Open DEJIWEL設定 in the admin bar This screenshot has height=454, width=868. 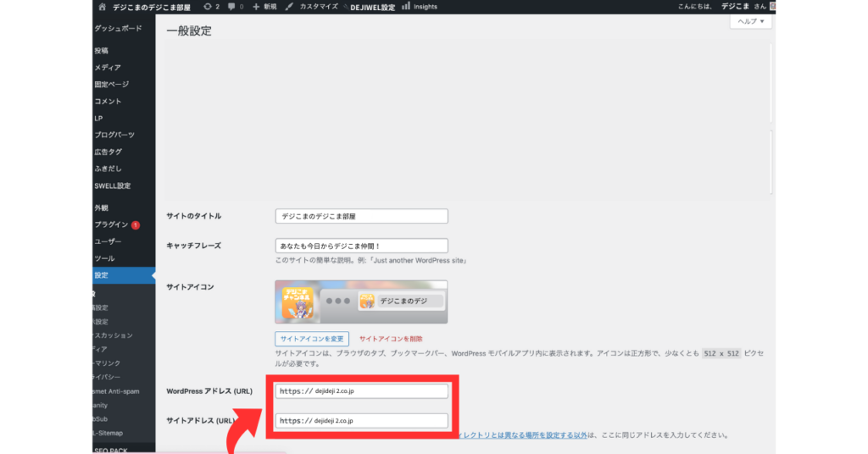(x=372, y=7)
